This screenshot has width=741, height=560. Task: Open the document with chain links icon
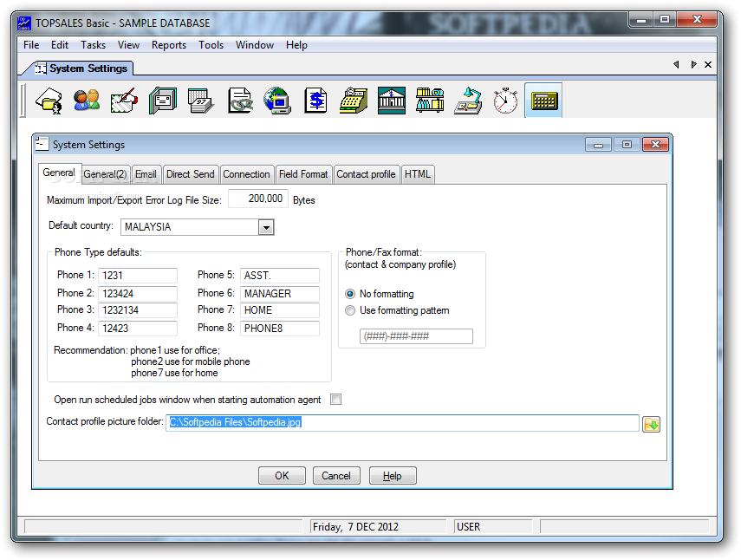click(x=239, y=101)
